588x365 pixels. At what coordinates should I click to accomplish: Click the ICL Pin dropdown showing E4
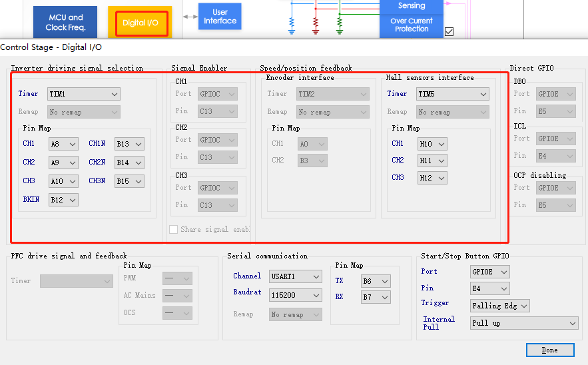556,156
